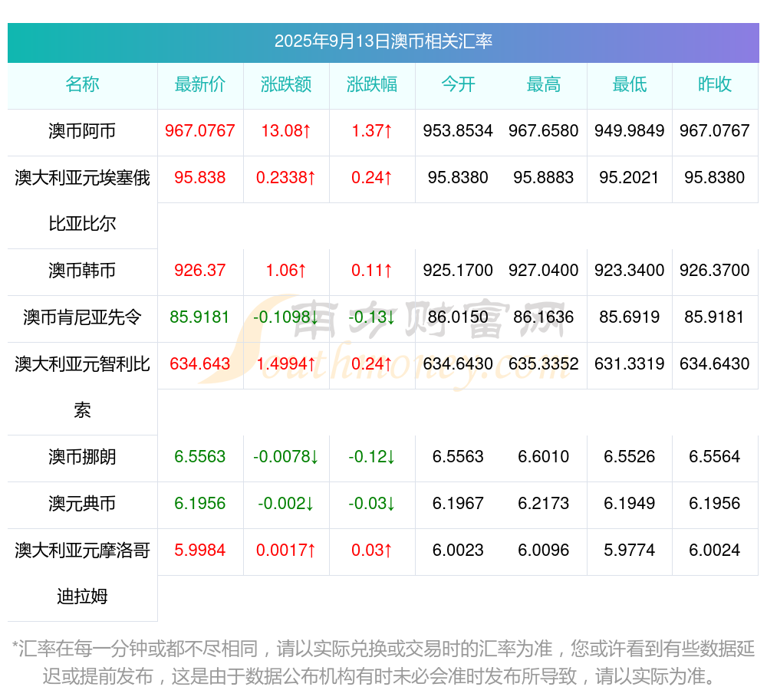This screenshot has width=767, height=700.
Task: Click previous close 6.0024
Action: coord(715,550)
